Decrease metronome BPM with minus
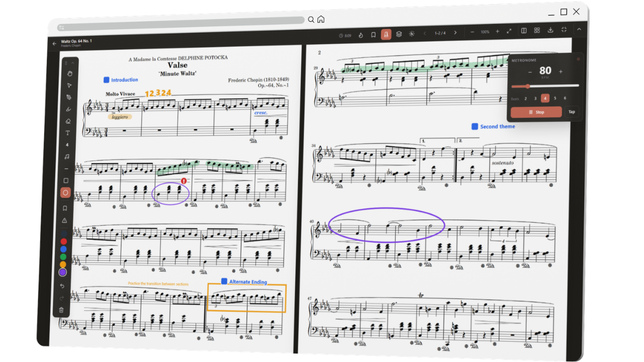 [x=530, y=72]
